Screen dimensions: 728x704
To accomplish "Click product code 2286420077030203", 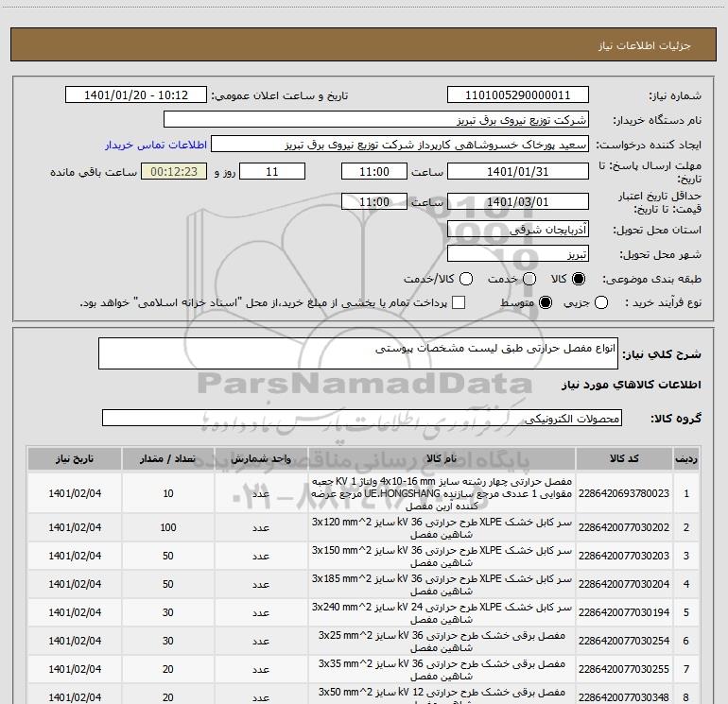I will pos(624,556).
